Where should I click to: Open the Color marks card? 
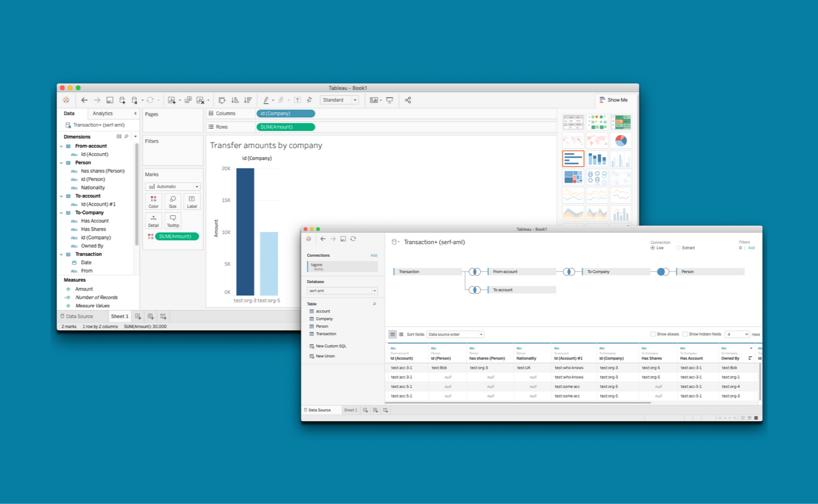(x=153, y=202)
